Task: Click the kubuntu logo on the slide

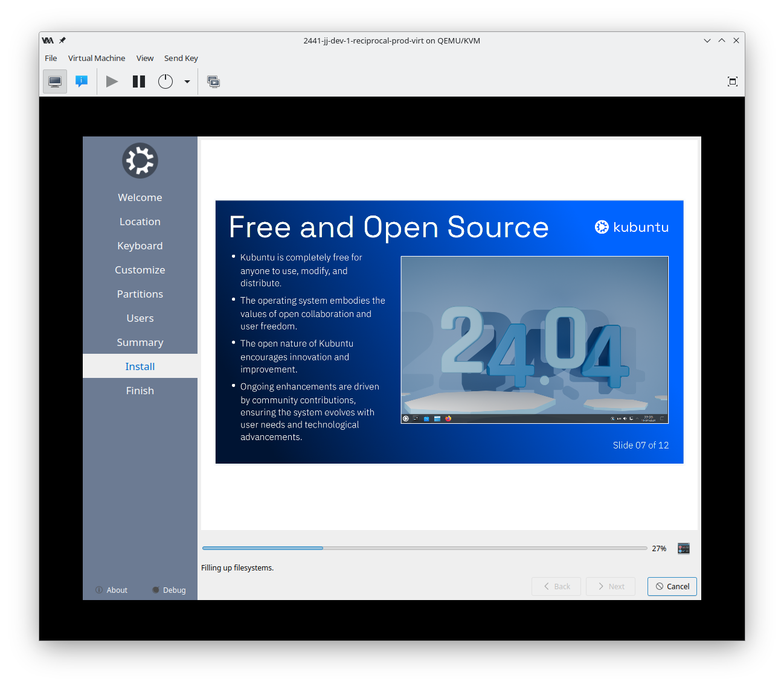Action: (632, 227)
